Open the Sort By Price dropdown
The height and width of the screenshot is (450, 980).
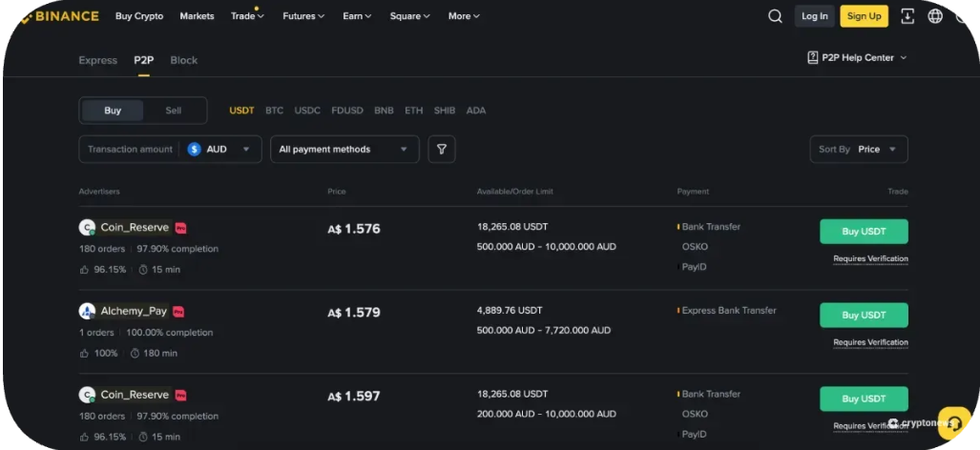click(x=859, y=149)
